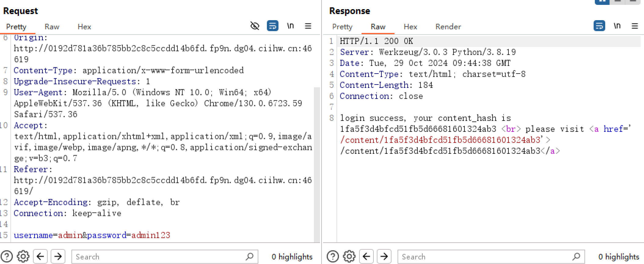Viewport: 644px width, 264px height.
Task: Toggle word wrap icon in Response panel
Action: (599, 26)
